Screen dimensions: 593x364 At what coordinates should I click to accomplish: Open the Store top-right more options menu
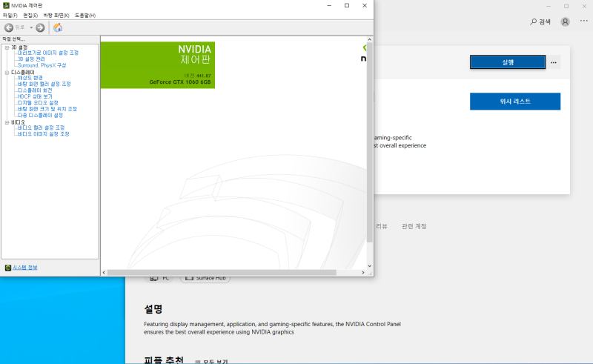[584, 21]
